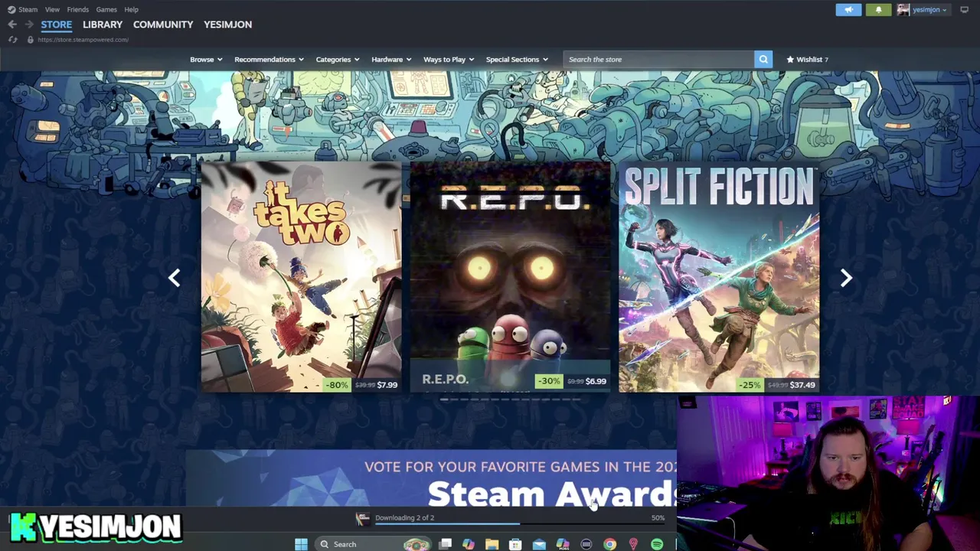The width and height of the screenshot is (980, 551).
Task: Go back with the left arrow
Action: (12, 24)
